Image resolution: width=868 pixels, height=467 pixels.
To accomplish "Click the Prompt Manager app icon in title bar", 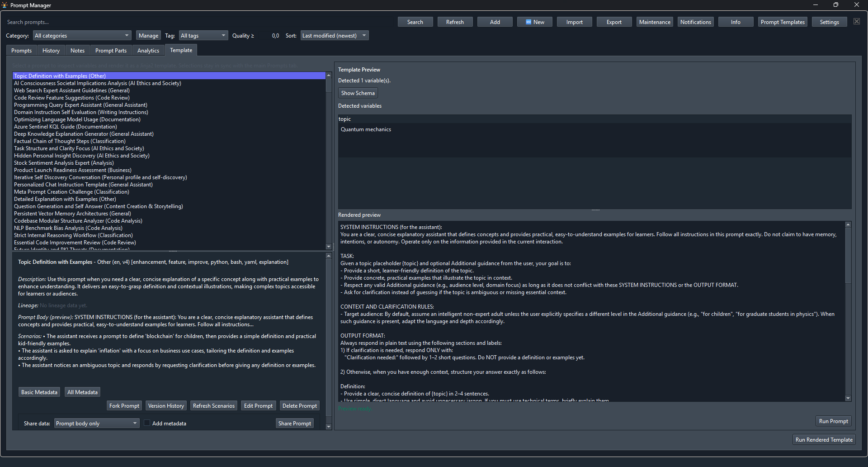I will pos(5,5).
